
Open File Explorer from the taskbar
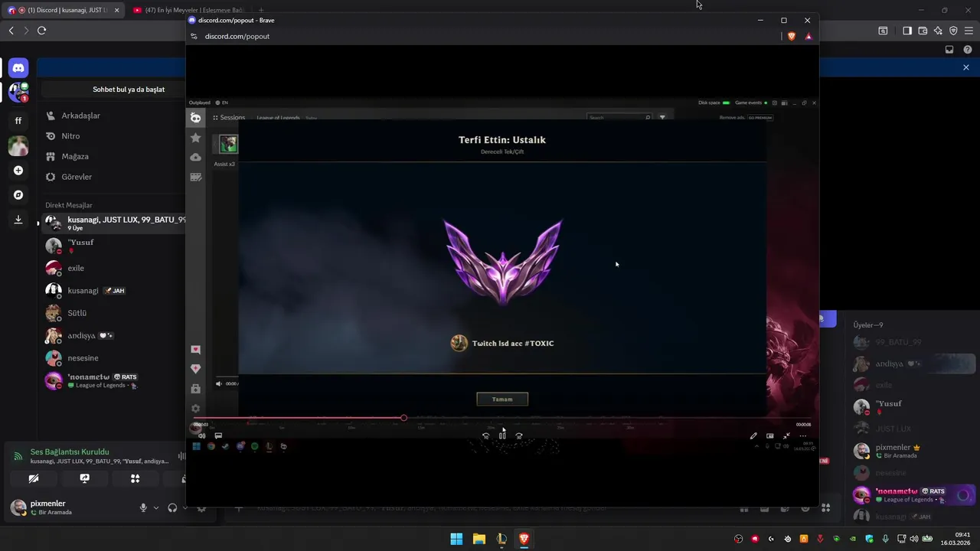(479, 539)
